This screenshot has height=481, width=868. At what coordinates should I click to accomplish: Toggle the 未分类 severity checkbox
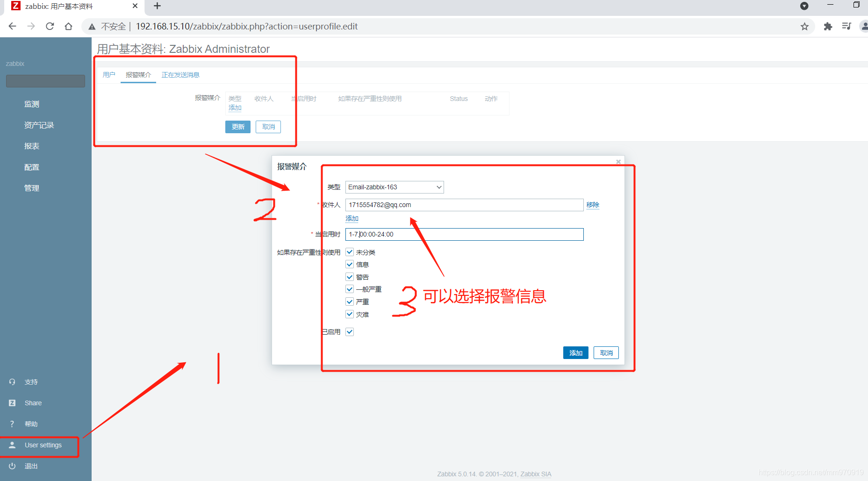[350, 252]
